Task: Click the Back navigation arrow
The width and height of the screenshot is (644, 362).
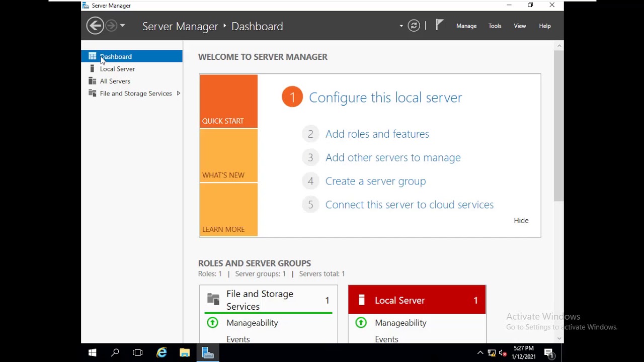Action: tap(95, 26)
